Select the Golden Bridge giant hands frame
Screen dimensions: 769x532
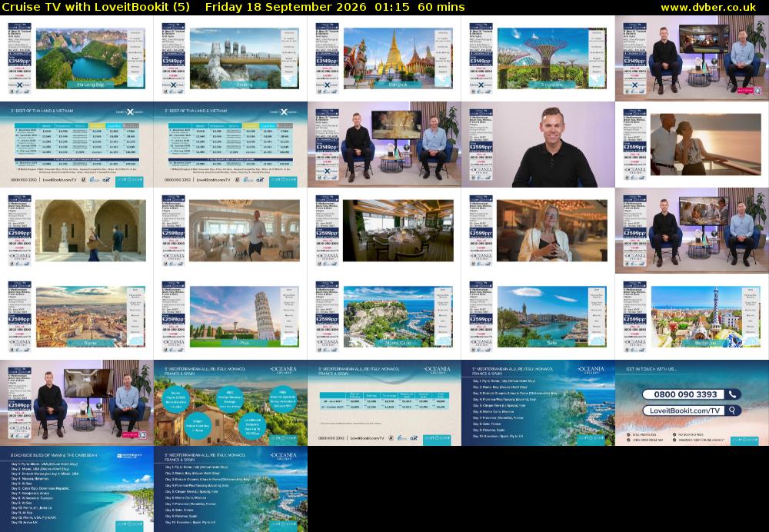231,58
